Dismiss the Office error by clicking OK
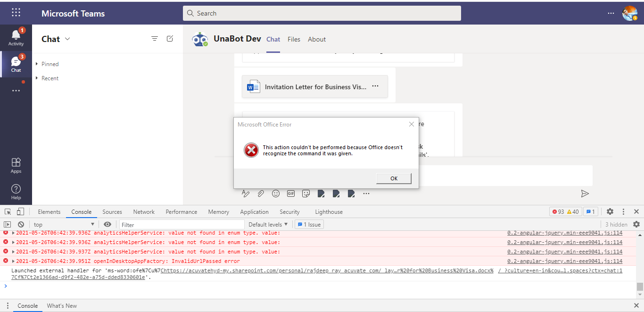This screenshot has width=644, height=312. (393, 178)
